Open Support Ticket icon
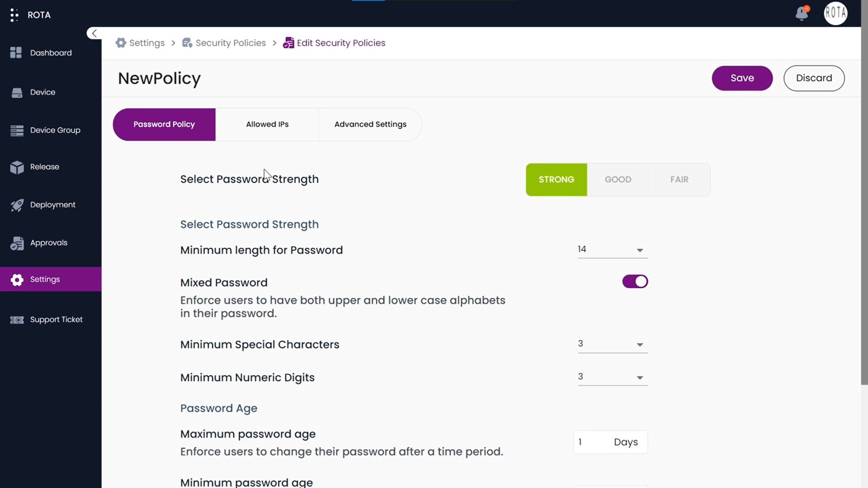Image resolution: width=868 pixels, height=488 pixels. click(x=17, y=320)
